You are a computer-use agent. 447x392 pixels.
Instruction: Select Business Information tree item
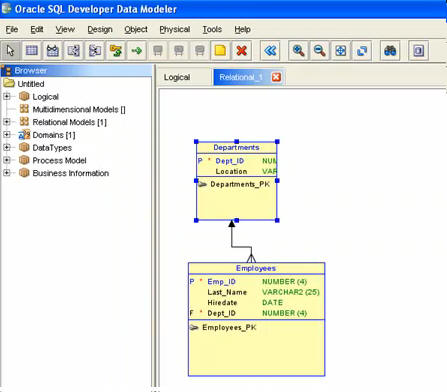(71, 173)
